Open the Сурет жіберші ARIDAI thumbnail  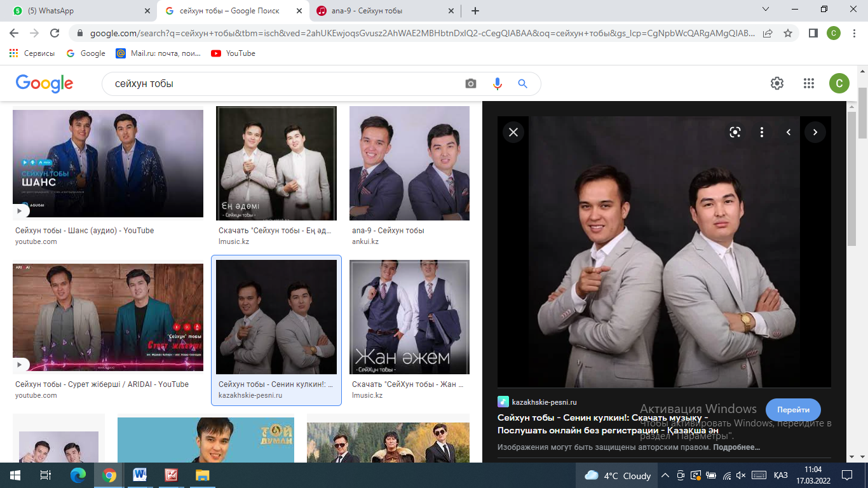(108, 318)
